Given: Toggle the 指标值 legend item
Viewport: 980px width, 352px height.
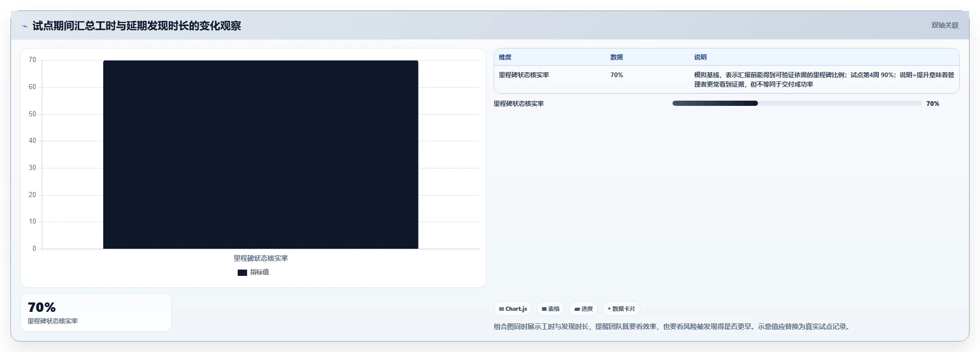Looking at the screenshot, I should point(253,272).
